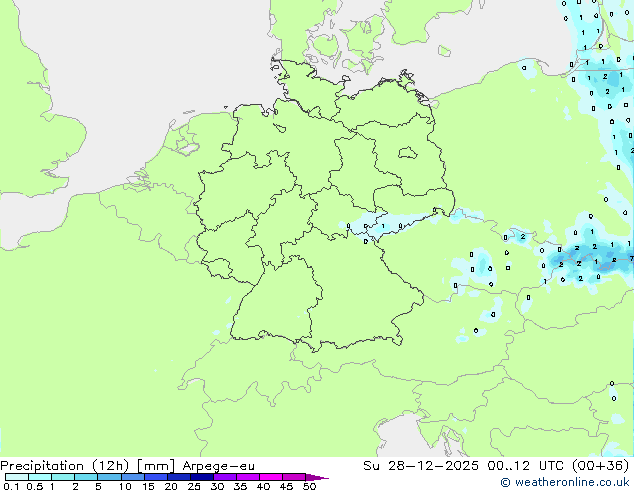634x490 pixels.
Task: Click the legend label "30"
Action: click(218, 486)
